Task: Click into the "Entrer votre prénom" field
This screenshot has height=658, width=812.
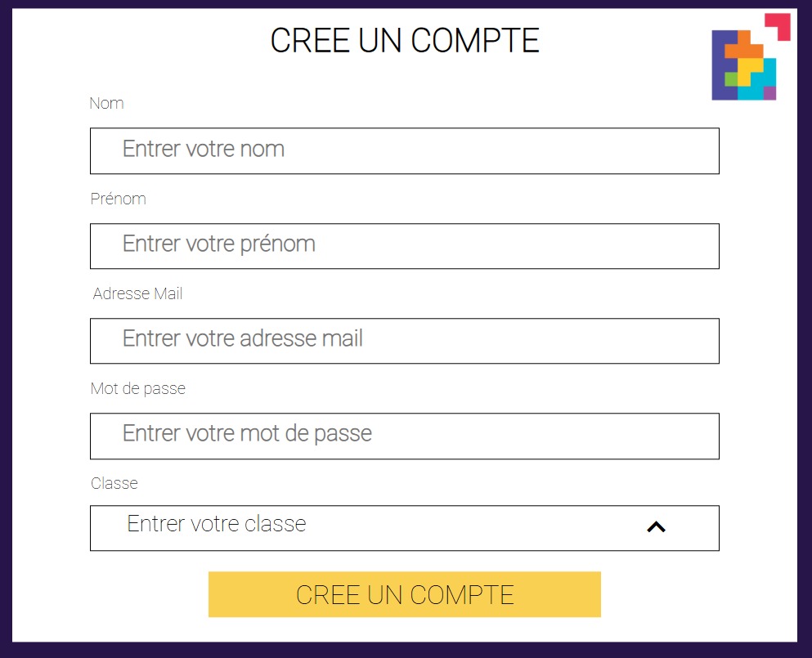Action: point(404,245)
